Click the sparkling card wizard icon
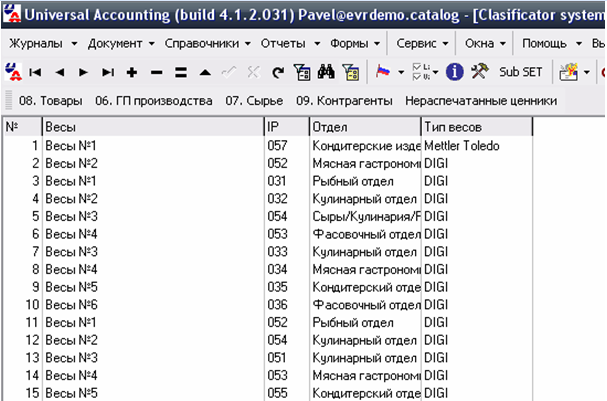Image resolution: width=607 pixels, height=401 pixels. (x=568, y=72)
